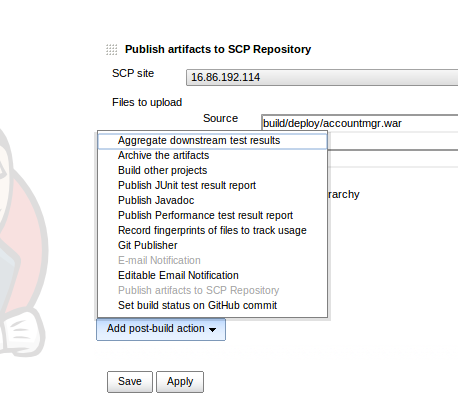Select Publish Performance test result report
Screen dimensions: 458x417
(213, 215)
